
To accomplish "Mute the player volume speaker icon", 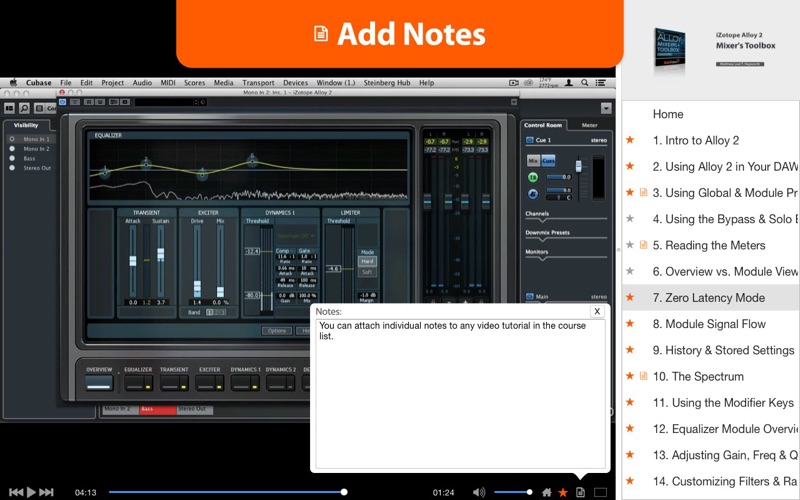I will tap(479, 492).
